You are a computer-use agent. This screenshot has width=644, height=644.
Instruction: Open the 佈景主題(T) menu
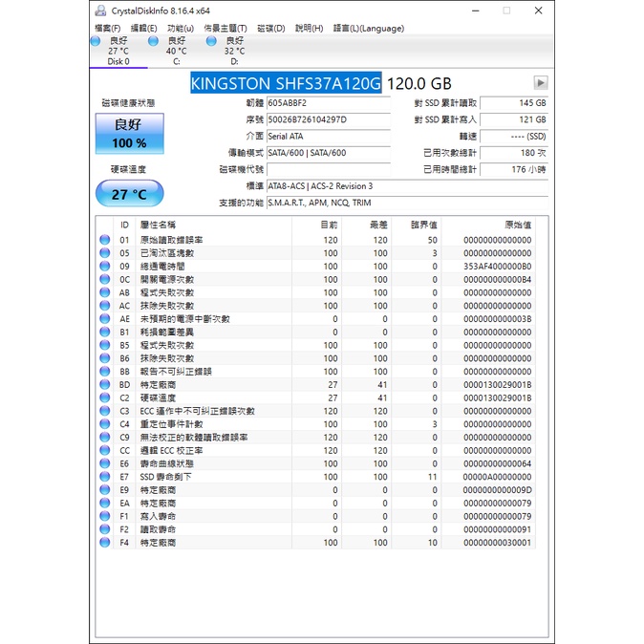225,28
